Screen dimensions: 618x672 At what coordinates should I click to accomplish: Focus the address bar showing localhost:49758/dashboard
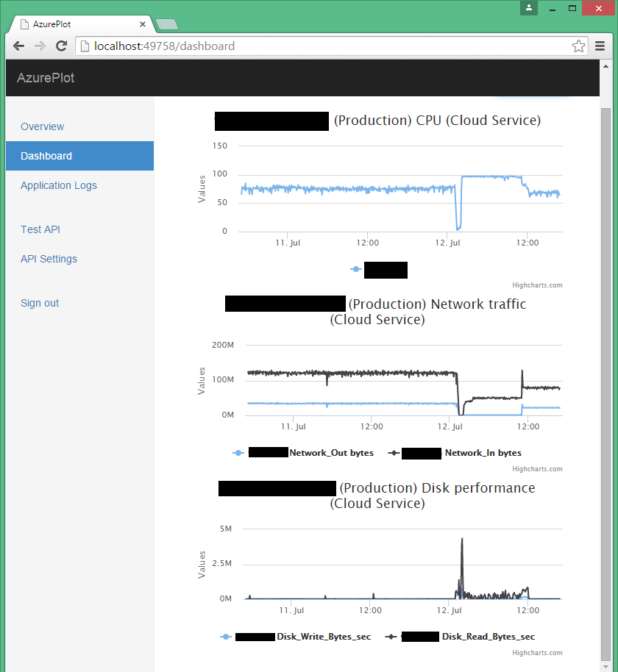[324, 46]
